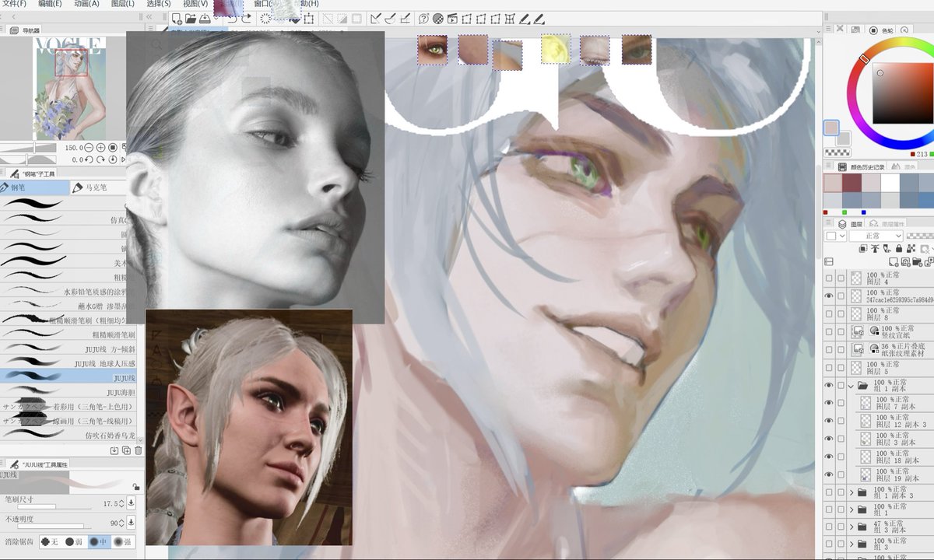This screenshot has width=934, height=560.
Task: Expand the folder 组 1
Action: click(851, 510)
